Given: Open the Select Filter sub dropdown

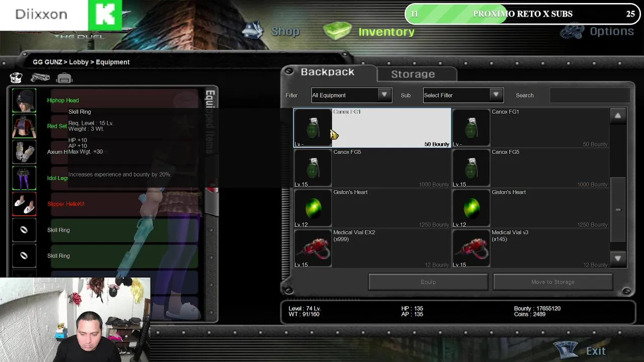Looking at the screenshot, I should coord(463,95).
